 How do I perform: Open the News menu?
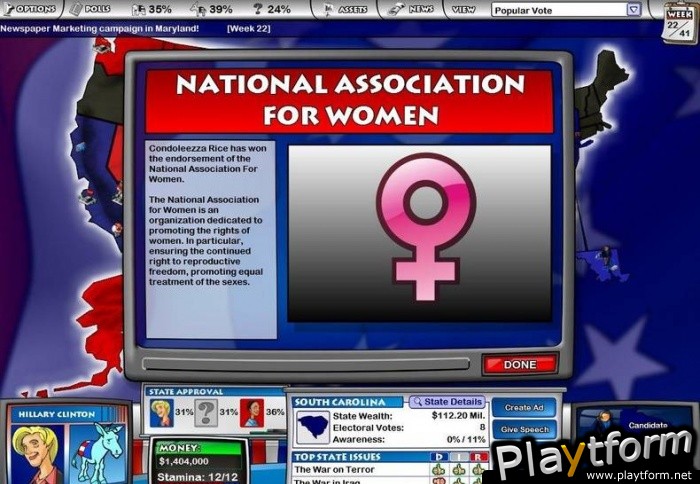click(x=412, y=9)
